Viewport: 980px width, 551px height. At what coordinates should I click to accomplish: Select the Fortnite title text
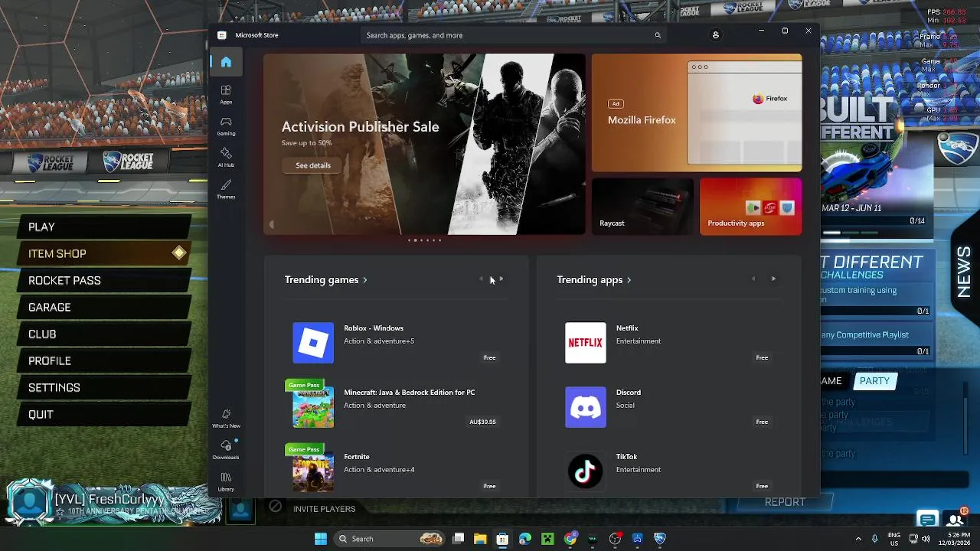pos(357,457)
